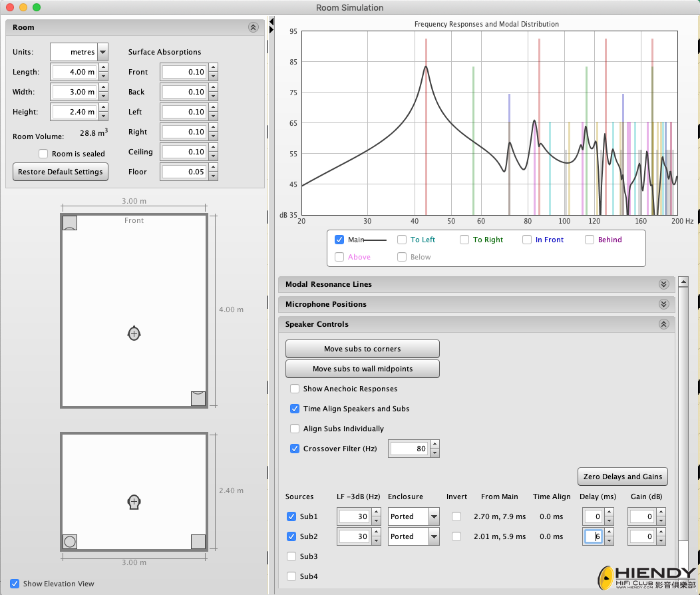Click the rear-right subwoofer in plan view

(x=198, y=399)
